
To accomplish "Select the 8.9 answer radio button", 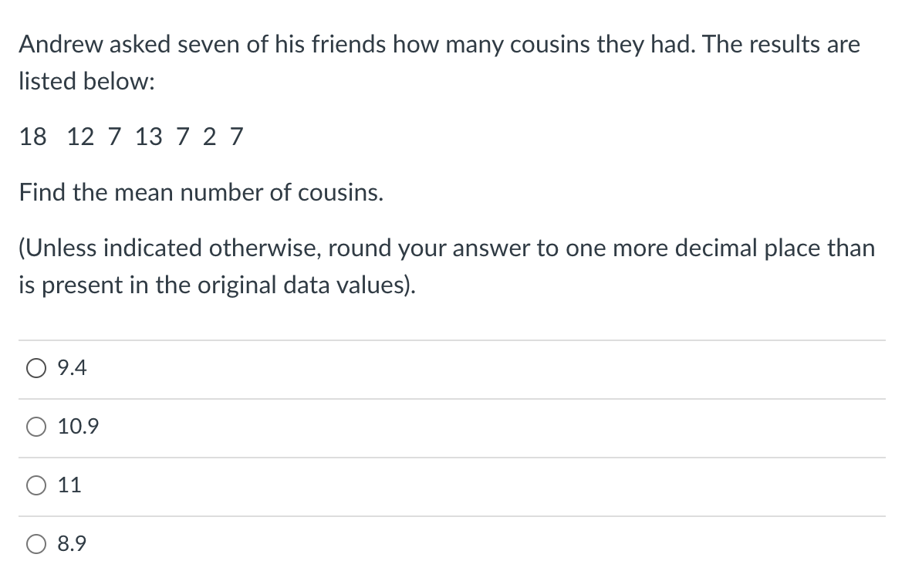I will point(35,544).
